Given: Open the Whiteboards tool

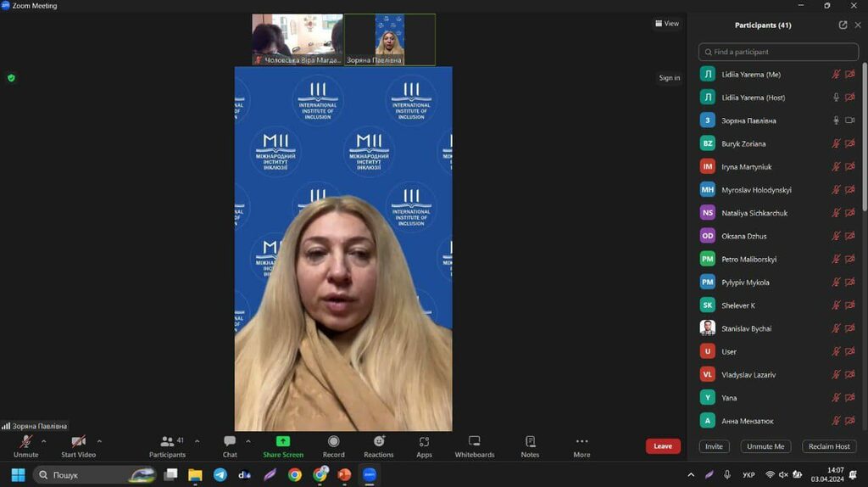Looking at the screenshot, I should [474, 441].
